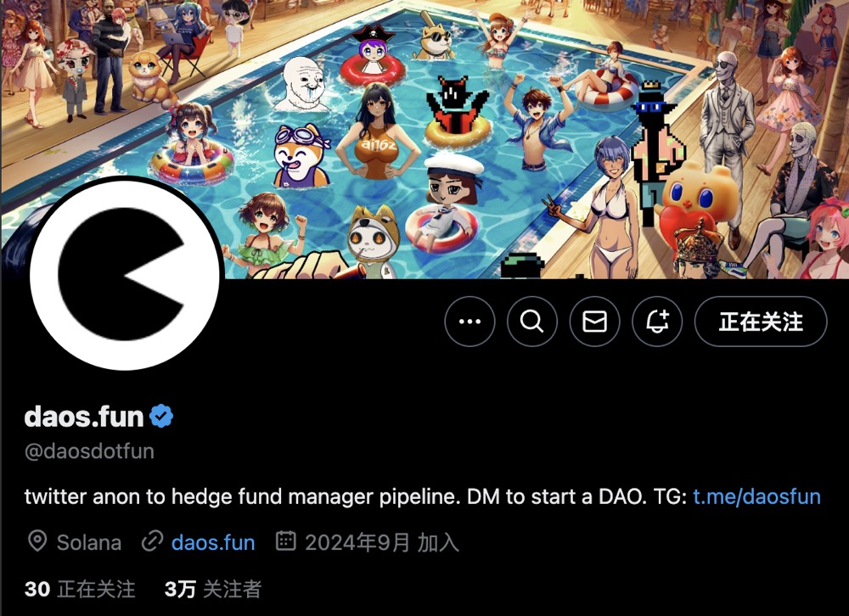Viewport: 849px width, 616px height.
Task: Click the Solana location text
Action: [89, 542]
